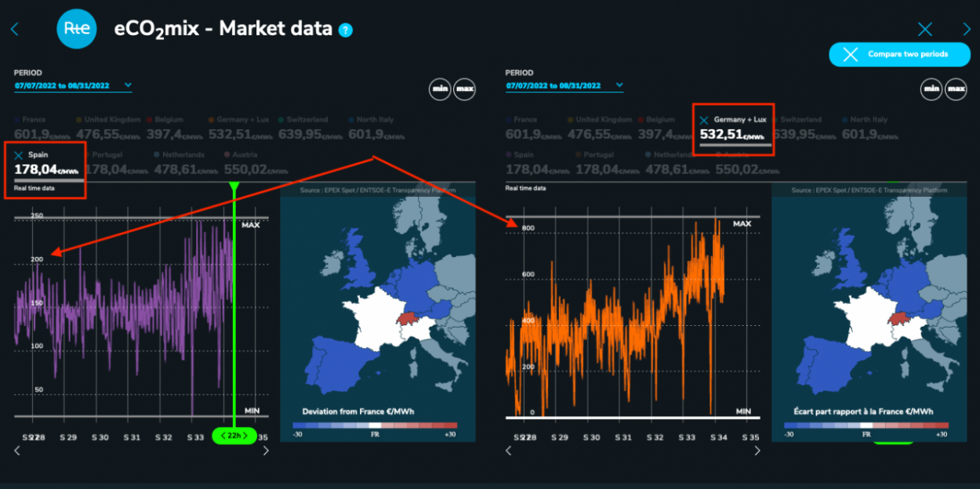Click the left map deviation color scale
Screen dimensions: 980x489
375,426
